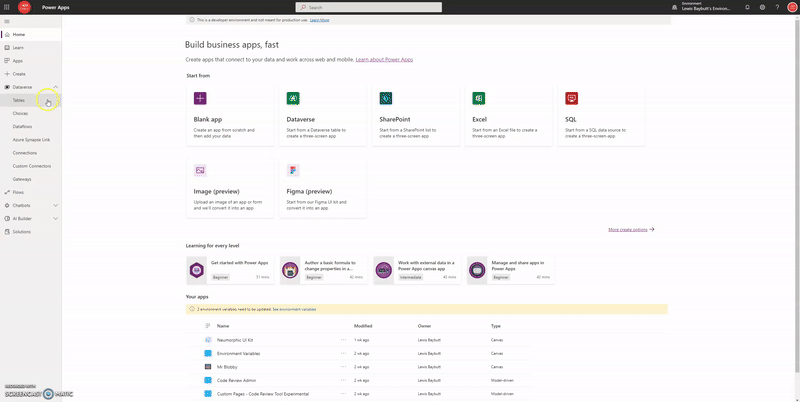Click the Search box in header

point(368,8)
